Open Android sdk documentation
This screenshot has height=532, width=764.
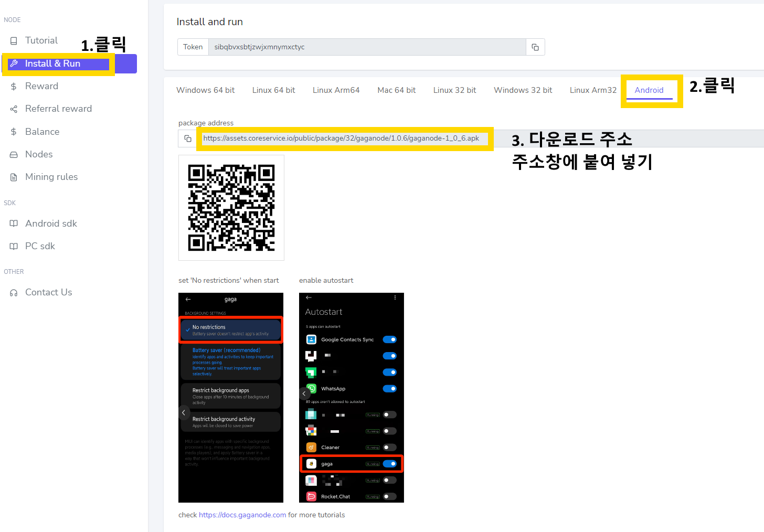(51, 224)
